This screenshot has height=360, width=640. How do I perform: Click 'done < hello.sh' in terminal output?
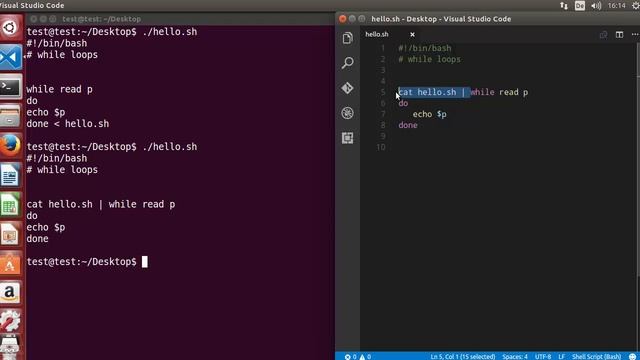68,124
